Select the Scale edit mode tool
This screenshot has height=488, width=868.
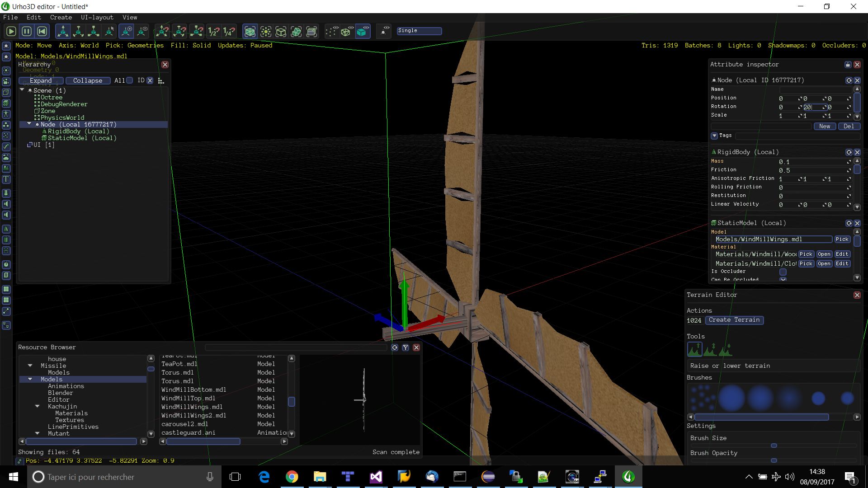[94, 31]
